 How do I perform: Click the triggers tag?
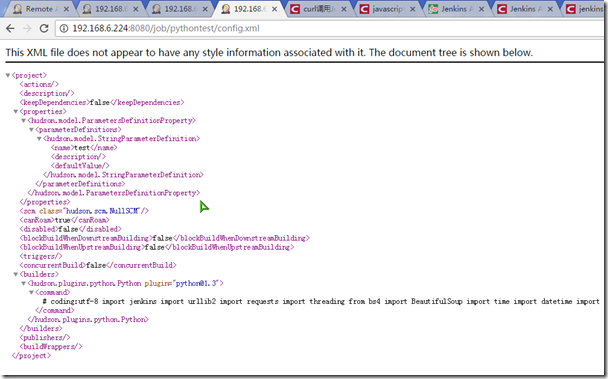coord(41,256)
